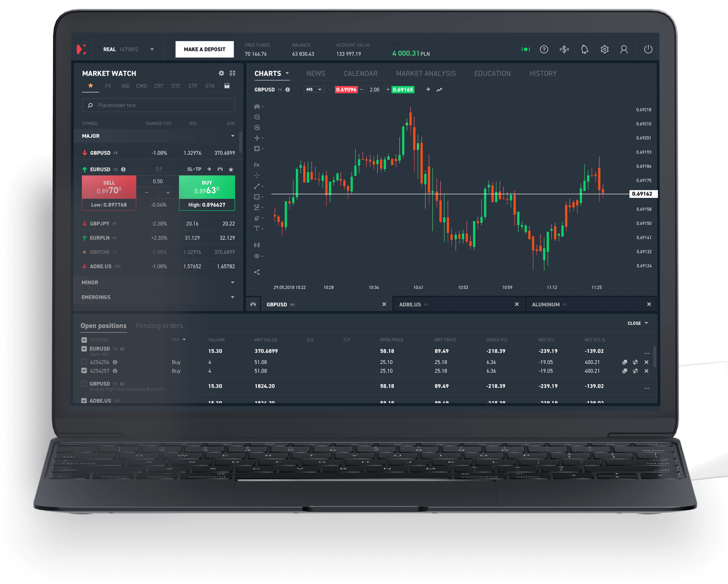The image size is (728, 584).
Task: Click MAKE A DEPOSIT button
Action: 205,49
